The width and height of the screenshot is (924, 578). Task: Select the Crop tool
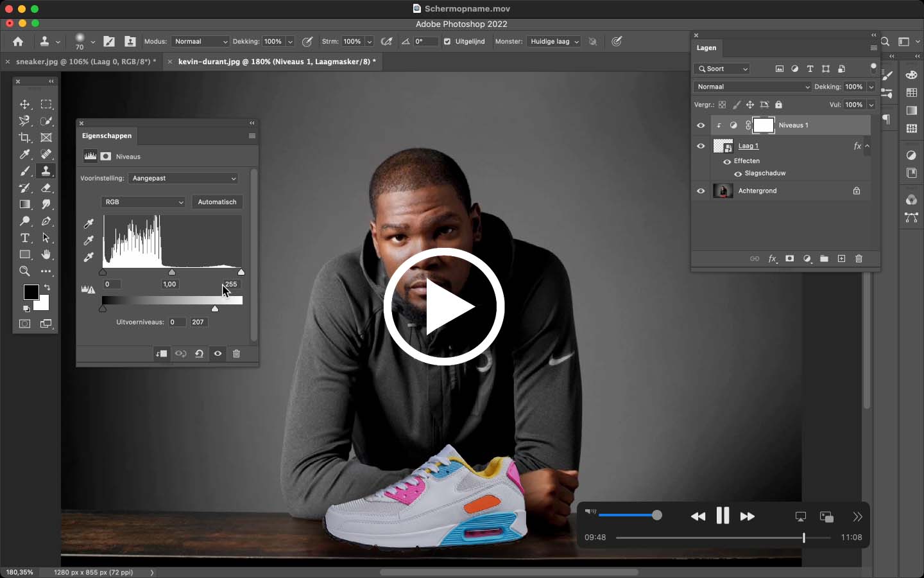[x=25, y=137]
